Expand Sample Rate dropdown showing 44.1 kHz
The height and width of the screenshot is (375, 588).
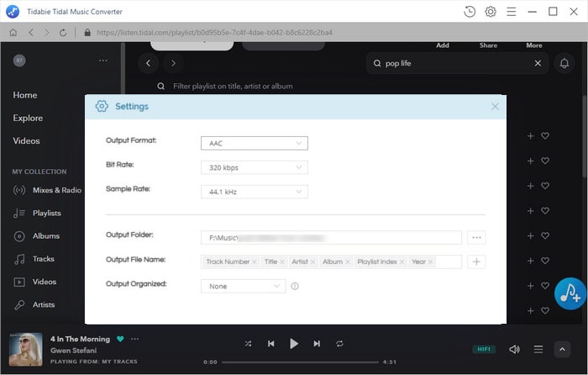click(255, 192)
